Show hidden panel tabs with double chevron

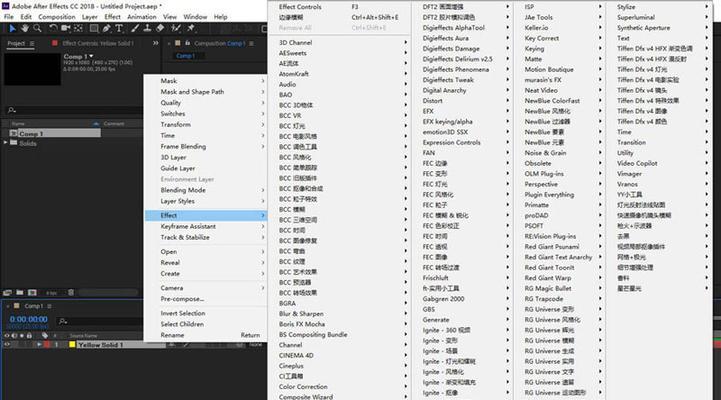click(155, 43)
